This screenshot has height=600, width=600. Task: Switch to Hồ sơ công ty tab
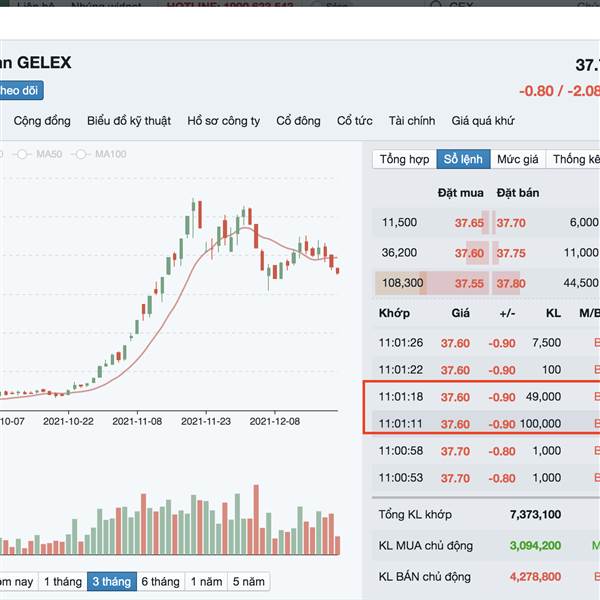tap(224, 121)
